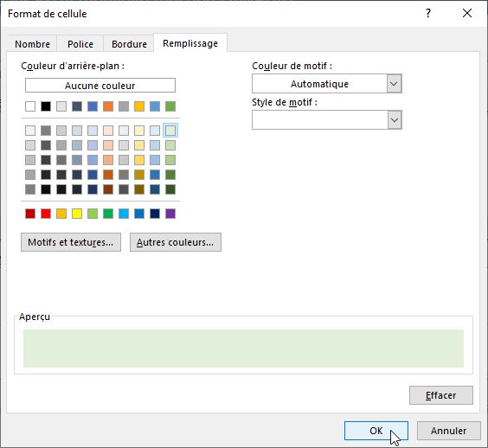Pick the dark red standard color swatch

click(30, 214)
